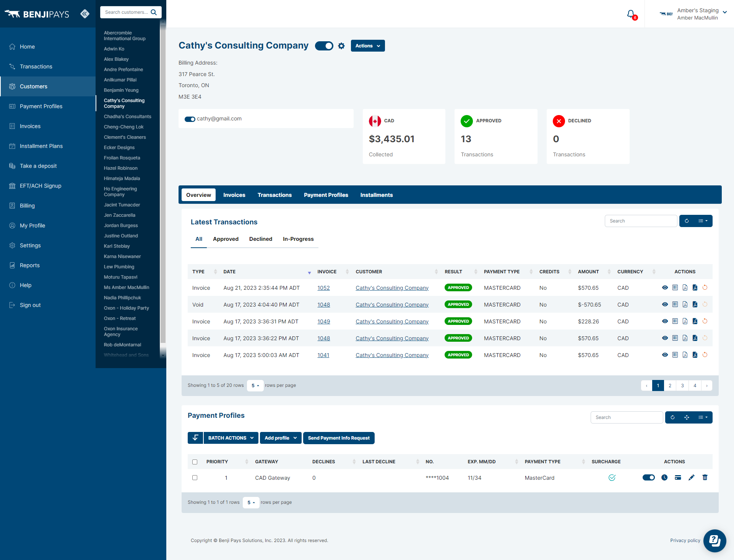Toggle the cathy@gmail.com email switch
Viewport: 734px width, 560px height.
(x=190, y=119)
